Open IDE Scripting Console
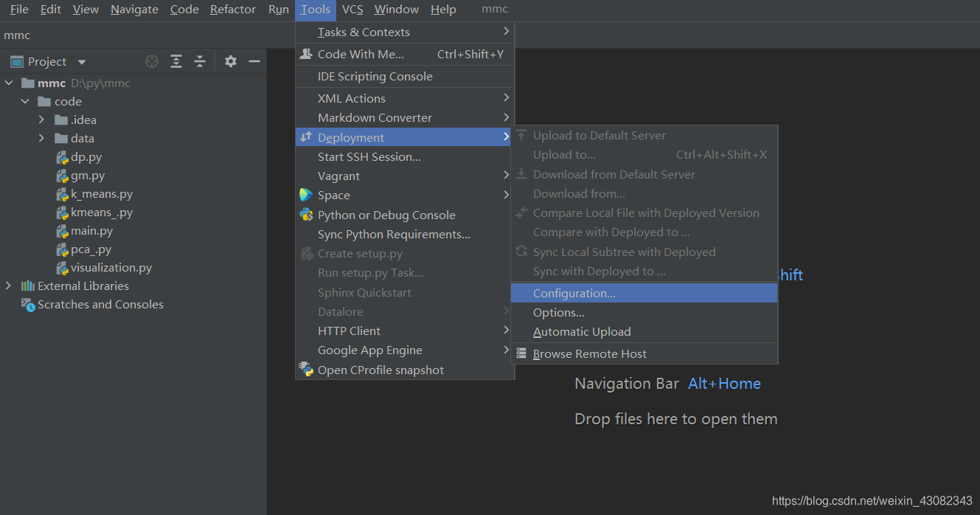Image resolution: width=980 pixels, height=515 pixels. [x=405, y=77]
